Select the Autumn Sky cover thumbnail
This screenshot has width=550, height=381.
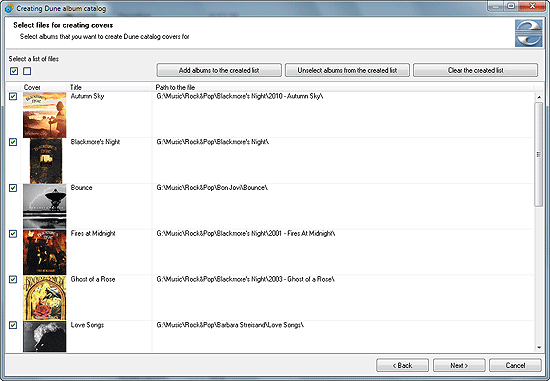[45, 115]
